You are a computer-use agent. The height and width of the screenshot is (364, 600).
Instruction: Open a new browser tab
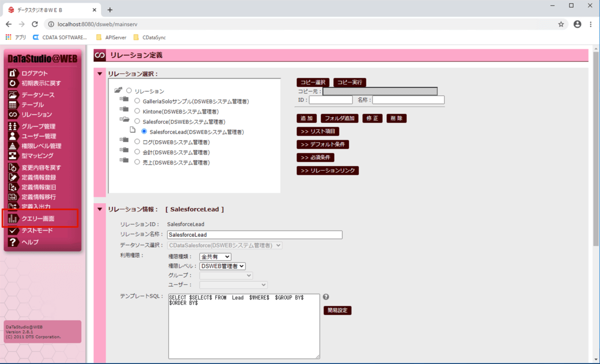point(110,9)
